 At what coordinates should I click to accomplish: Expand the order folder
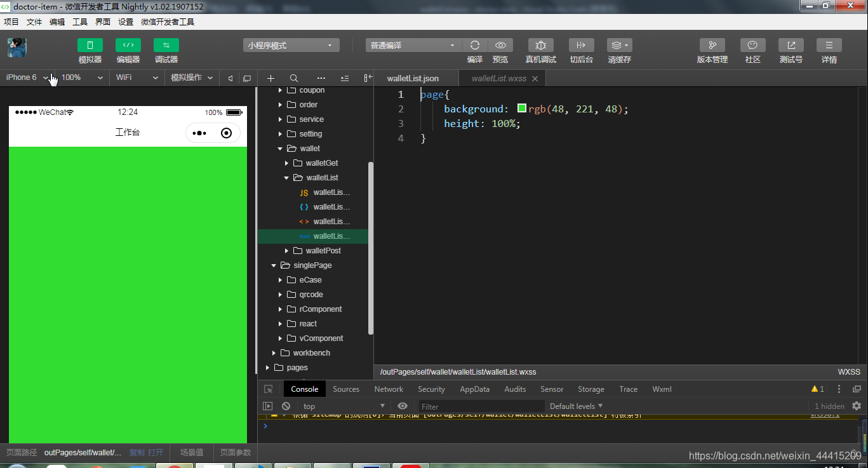pyautogui.click(x=280, y=105)
